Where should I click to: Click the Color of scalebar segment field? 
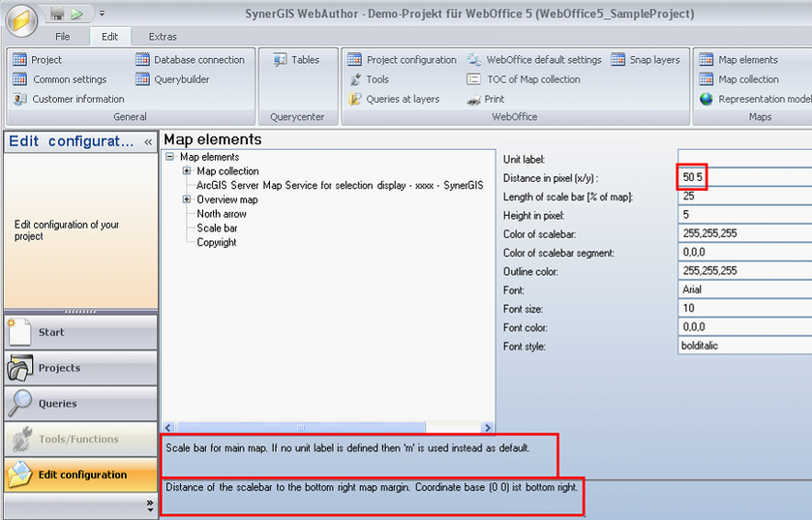(744, 252)
